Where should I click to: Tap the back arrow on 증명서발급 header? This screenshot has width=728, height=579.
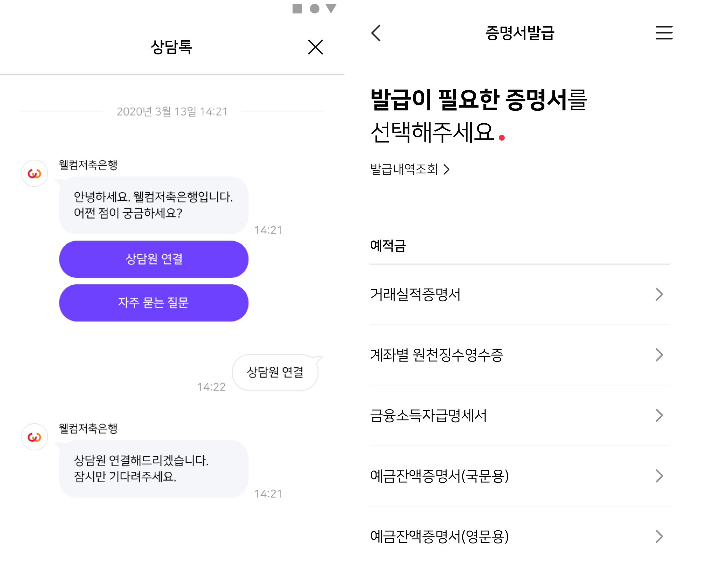[x=376, y=33]
